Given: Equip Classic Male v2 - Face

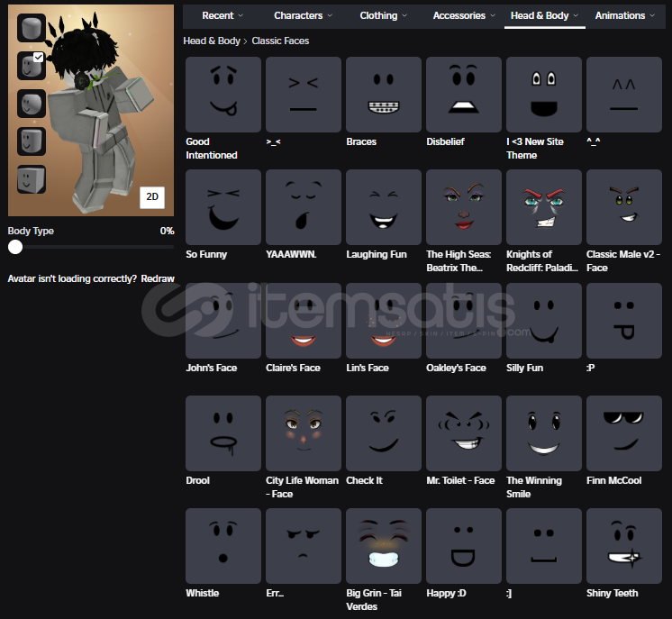Looking at the screenshot, I should (x=624, y=207).
